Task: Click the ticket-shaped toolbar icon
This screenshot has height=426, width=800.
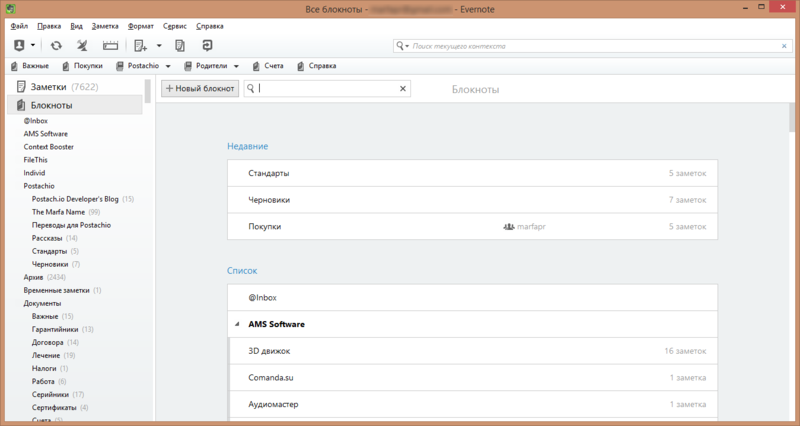Action: point(110,45)
